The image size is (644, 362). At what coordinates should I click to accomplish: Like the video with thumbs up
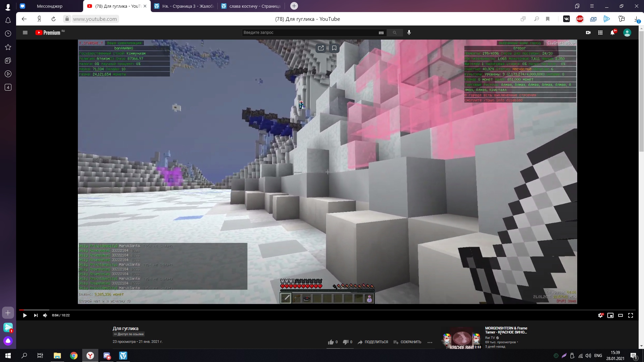tap(331, 342)
